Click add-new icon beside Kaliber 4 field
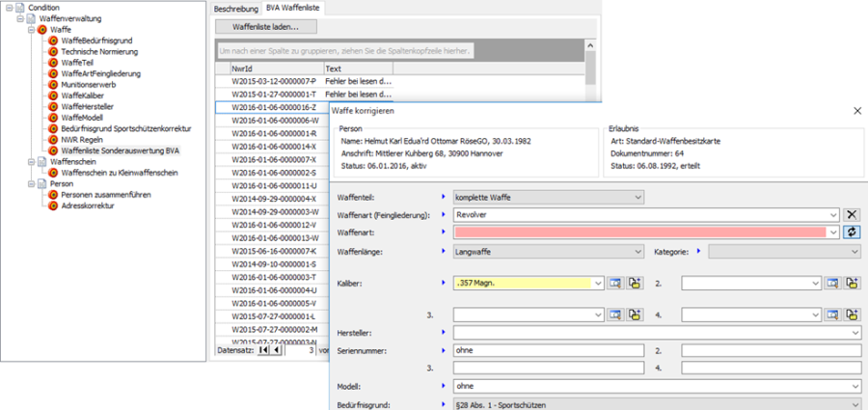The width and height of the screenshot is (868, 410). pos(853,314)
